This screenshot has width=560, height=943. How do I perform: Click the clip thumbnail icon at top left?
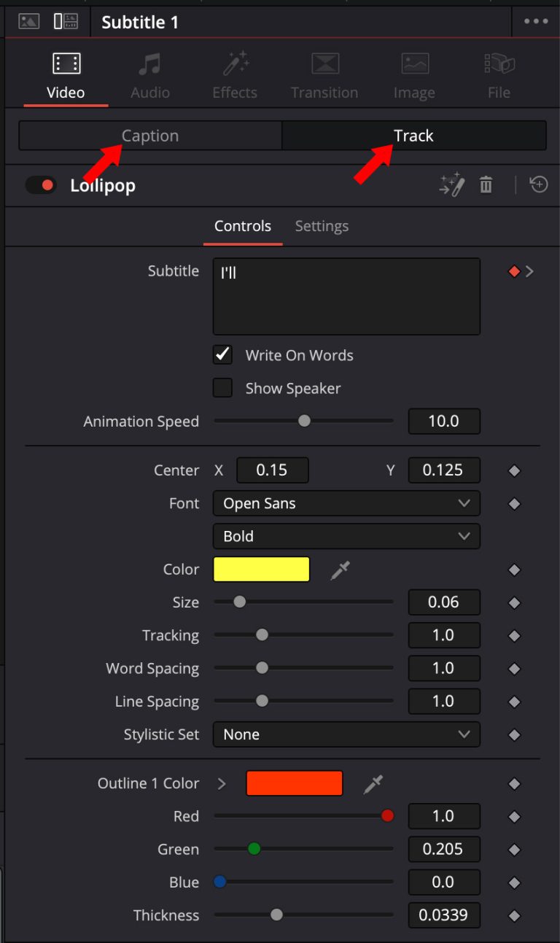28,21
